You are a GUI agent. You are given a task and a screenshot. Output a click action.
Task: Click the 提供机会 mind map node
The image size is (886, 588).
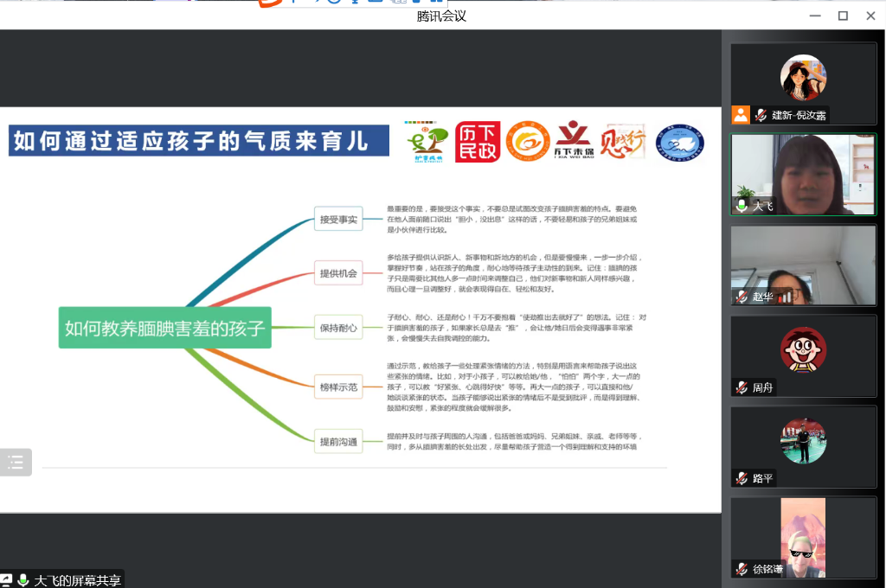click(338, 273)
